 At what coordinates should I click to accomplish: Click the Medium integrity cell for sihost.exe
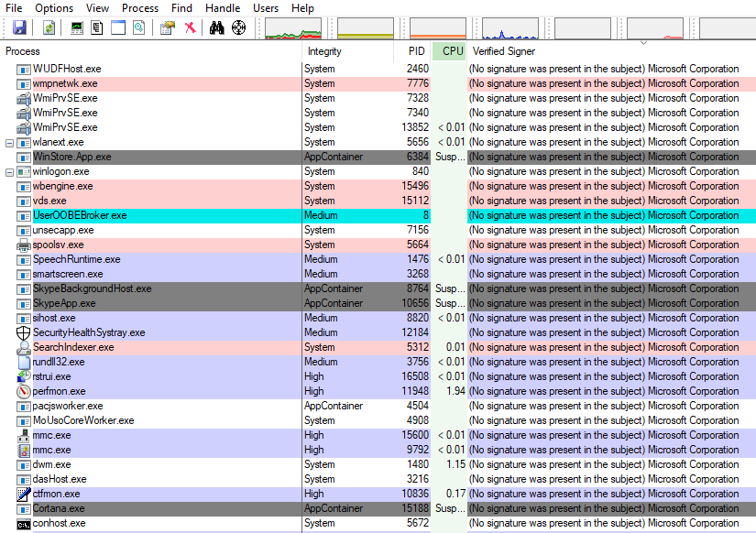pos(321,319)
